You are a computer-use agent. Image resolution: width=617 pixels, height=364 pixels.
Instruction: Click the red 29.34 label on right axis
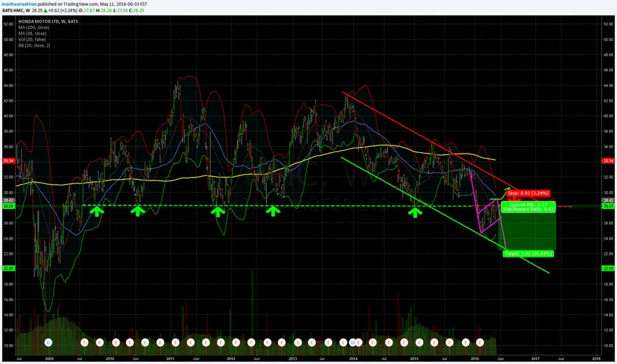coord(608,161)
